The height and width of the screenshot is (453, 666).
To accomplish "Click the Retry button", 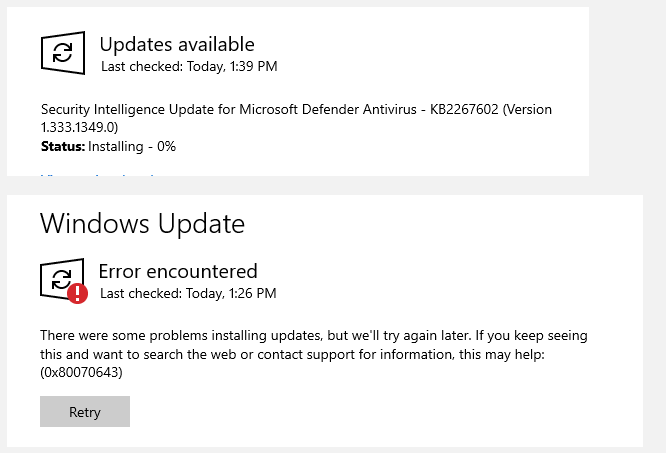I will point(85,411).
